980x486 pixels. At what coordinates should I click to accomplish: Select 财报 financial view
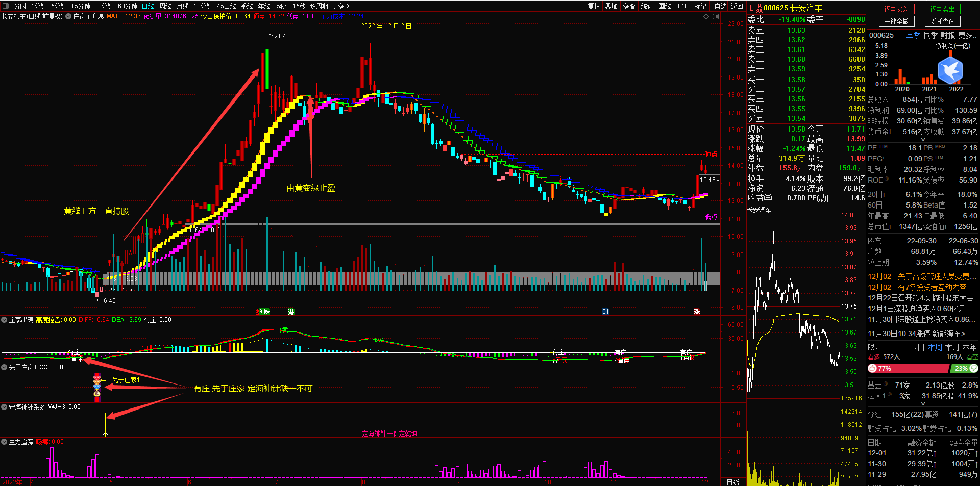pos(948,35)
